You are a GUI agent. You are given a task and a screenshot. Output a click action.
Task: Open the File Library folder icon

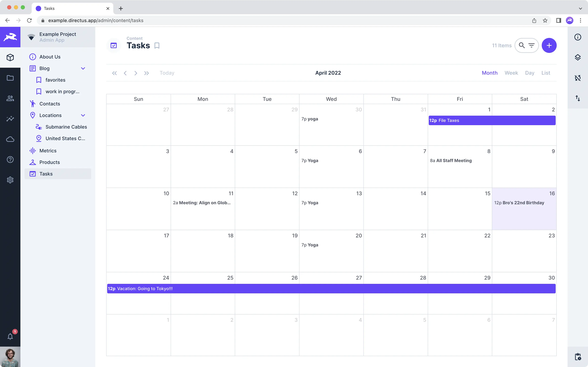pos(10,78)
